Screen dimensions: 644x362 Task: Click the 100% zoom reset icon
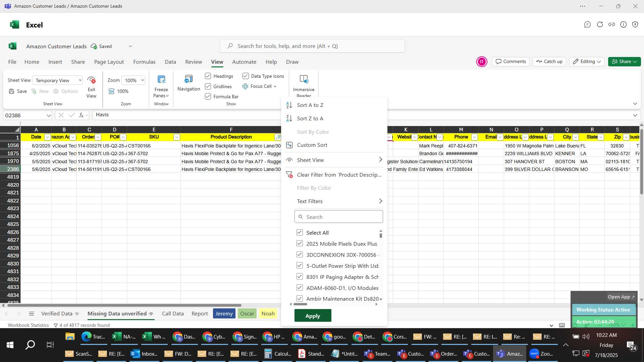(111, 91)
